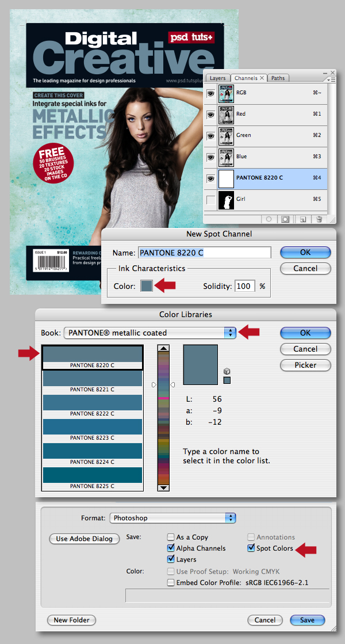
Task: Select the PANTONE 8221 C swatch
Action: point(93,382)
